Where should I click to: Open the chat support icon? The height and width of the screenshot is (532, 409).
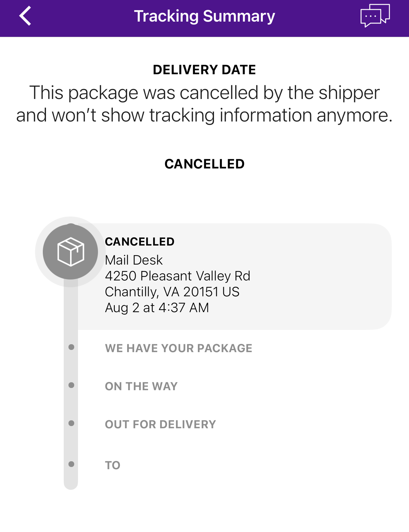(375, 16)
